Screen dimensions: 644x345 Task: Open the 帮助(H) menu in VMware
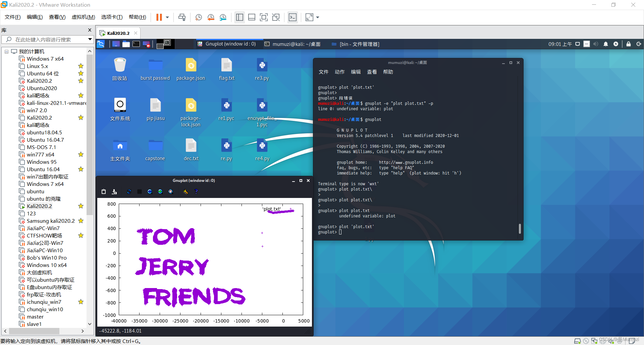click(x=138, y=17)
